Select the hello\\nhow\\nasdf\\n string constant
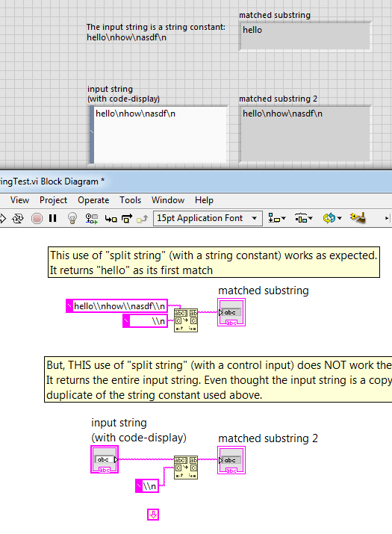The image size is (392, 534). click(116, 305)
